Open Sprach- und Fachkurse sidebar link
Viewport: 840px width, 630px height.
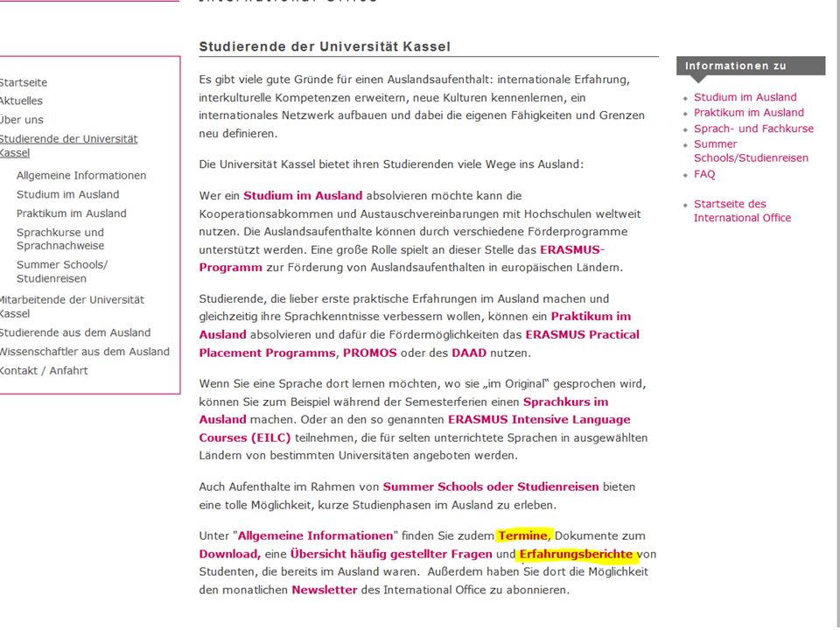(x=753, y=129)
